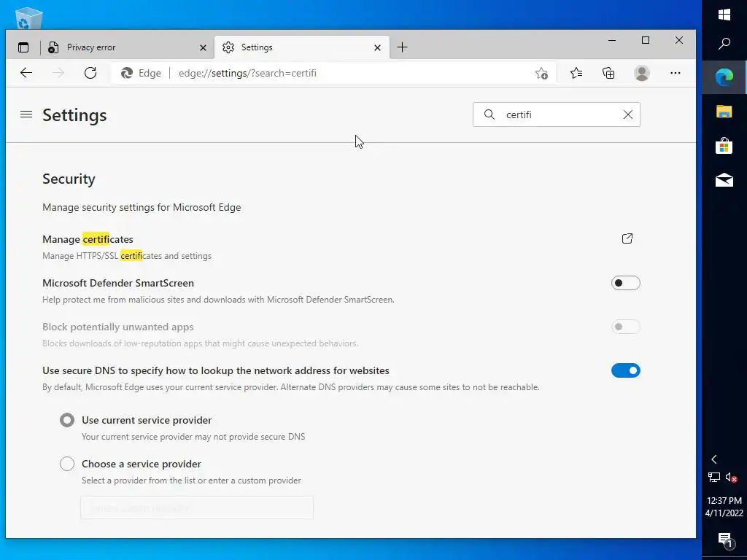This screenshot has height=560, width=747.
Task: Click the magnifier icon in settings search
Action: [489, 114]
